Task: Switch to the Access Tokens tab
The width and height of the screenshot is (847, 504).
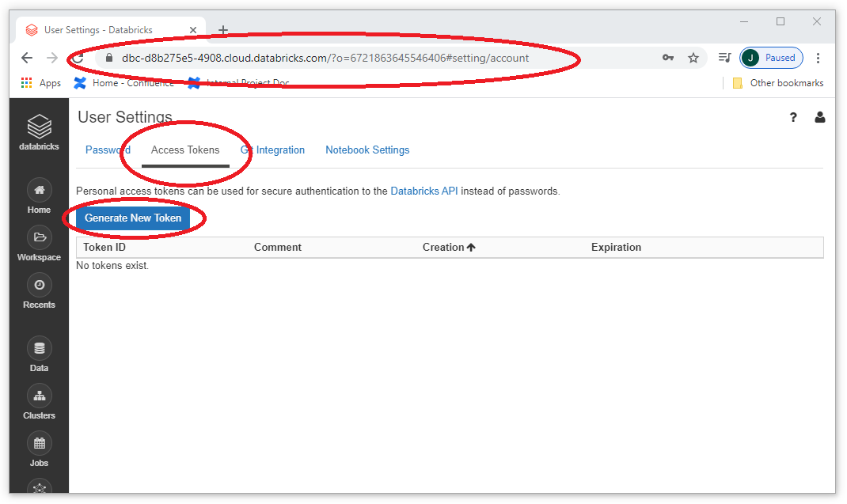Action: click(x=185, y=150)
